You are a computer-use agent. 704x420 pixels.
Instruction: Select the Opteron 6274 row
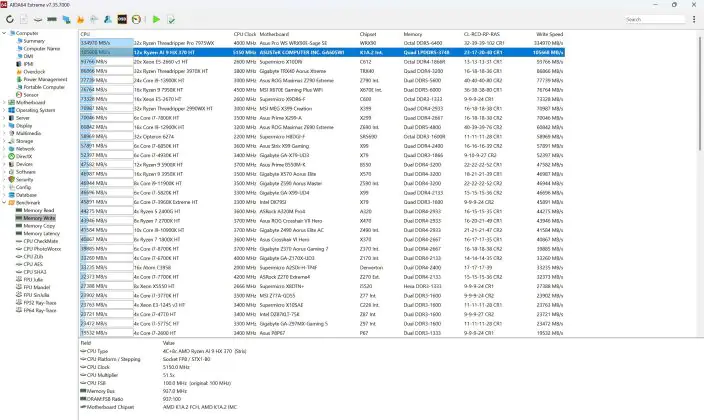click(322, 137)
